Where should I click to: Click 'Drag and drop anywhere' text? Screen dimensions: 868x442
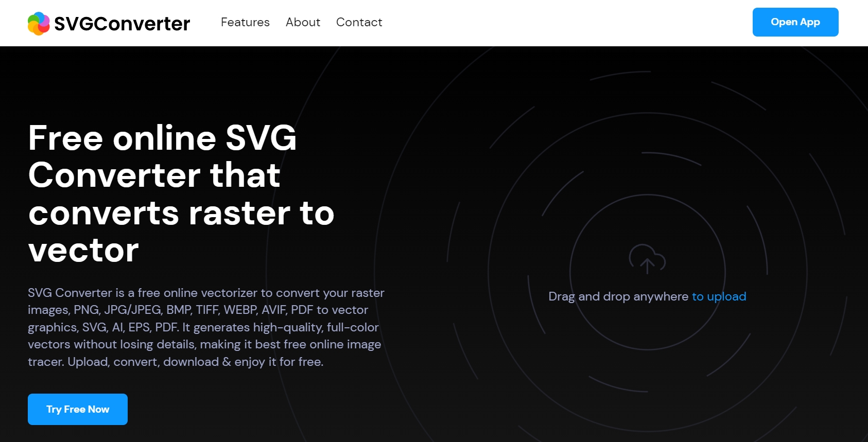(x=618, y=296)
